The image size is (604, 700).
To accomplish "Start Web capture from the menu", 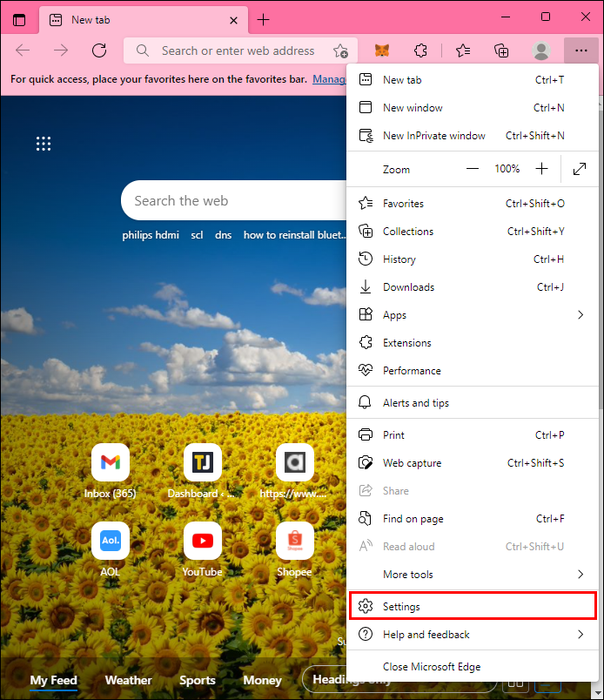I will [473, 463].
